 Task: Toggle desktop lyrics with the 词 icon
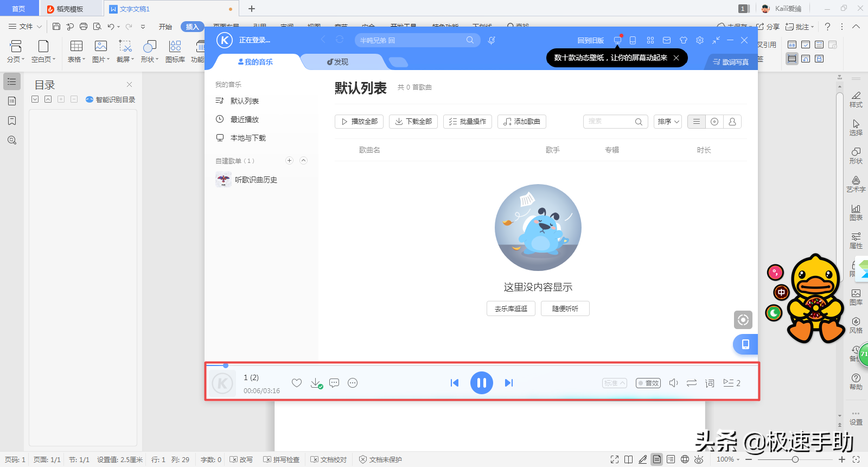tap(710, 383)
